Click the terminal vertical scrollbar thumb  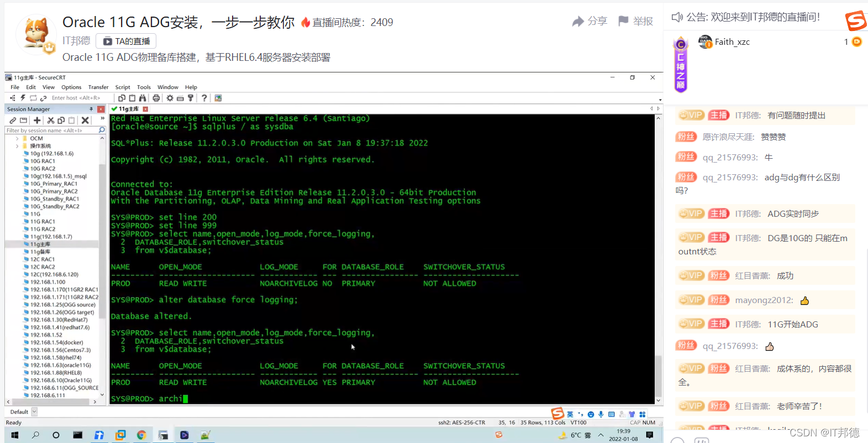pyautogui.click(x=658, y=376)
